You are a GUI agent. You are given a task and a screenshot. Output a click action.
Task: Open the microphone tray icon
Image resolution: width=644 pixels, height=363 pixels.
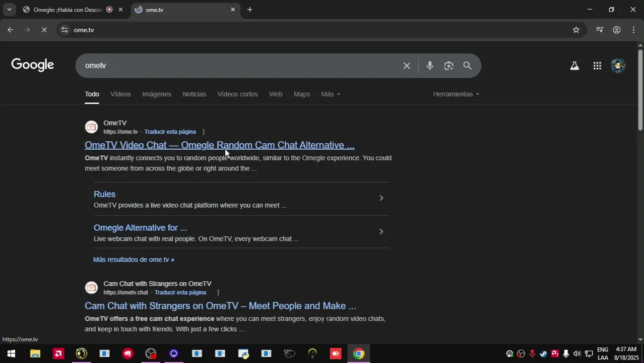point(566,354)
